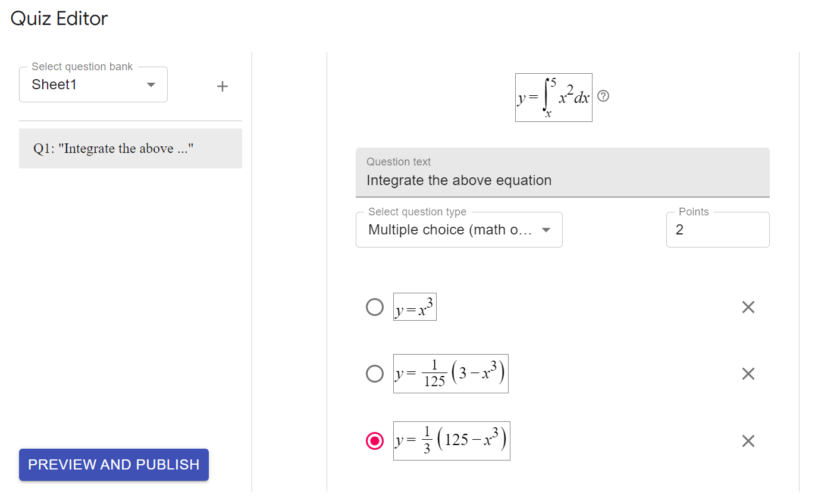
Task: Remove the 1/3(125−x³) answer option
Action: click(748, 441)
